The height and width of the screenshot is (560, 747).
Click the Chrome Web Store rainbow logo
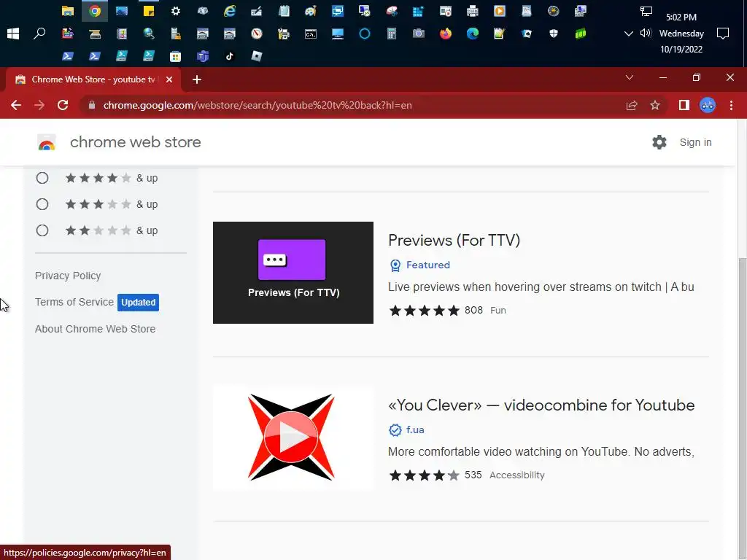(47, 142)
